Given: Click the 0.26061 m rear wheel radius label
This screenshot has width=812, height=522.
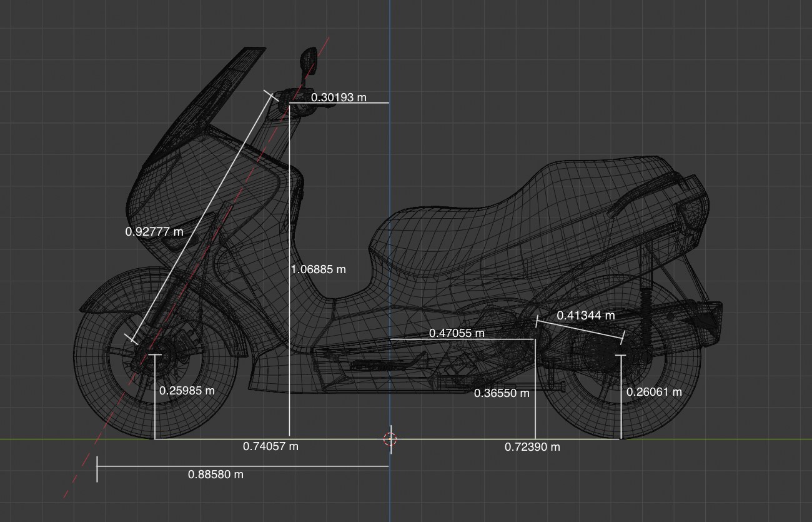Looking at the screenshot, I should [654, 392].
